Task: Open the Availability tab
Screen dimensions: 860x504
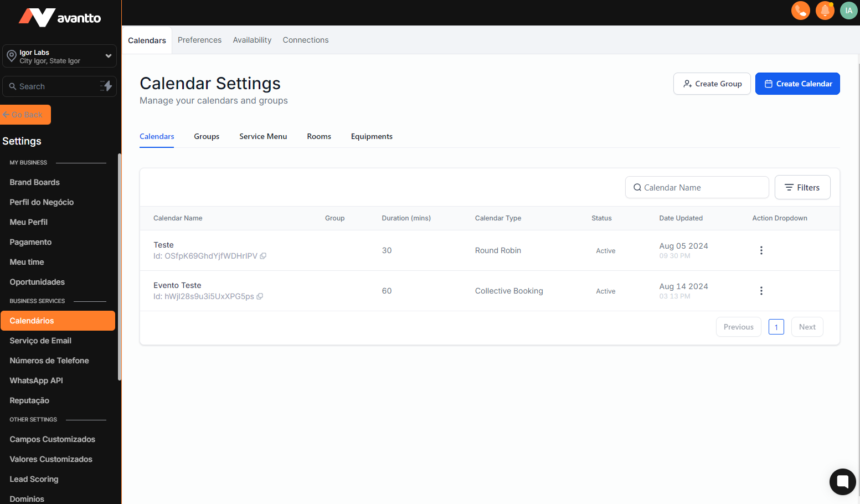Action: pos(252,40)
